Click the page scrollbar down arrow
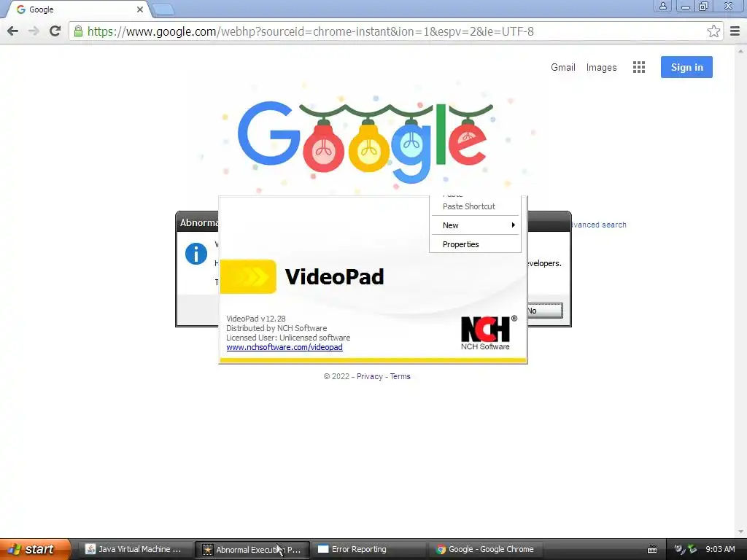747x560 pixels. pyautogui.click(x=740, y=532)
